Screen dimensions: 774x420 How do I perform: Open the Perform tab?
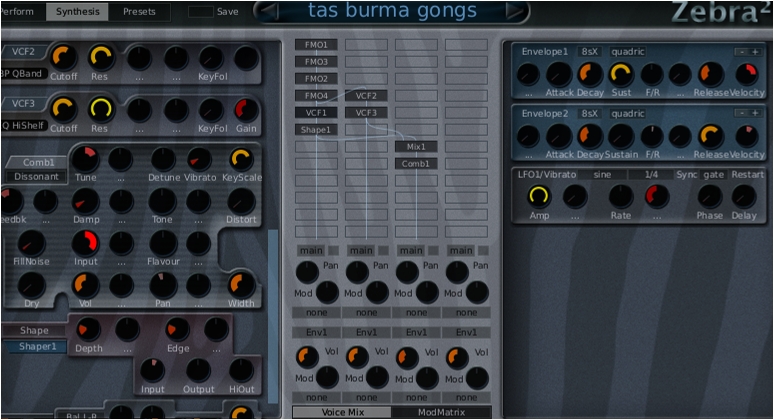pos(18,12)
